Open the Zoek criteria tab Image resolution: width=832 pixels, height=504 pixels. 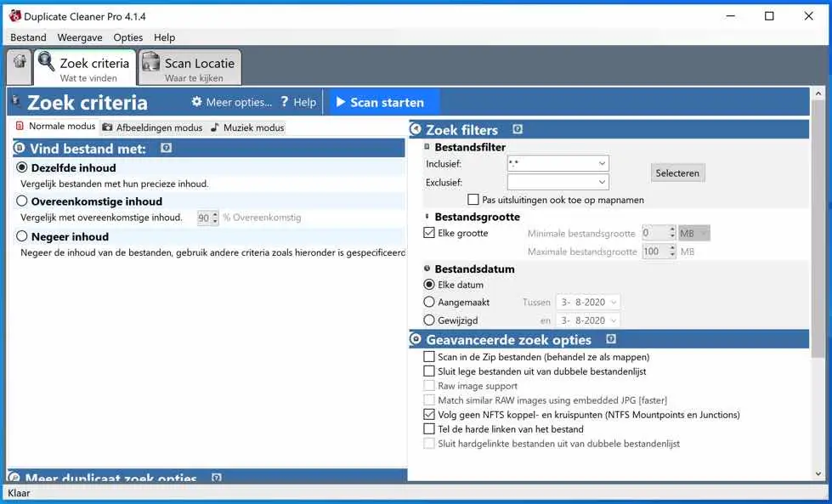click(85, 68)
